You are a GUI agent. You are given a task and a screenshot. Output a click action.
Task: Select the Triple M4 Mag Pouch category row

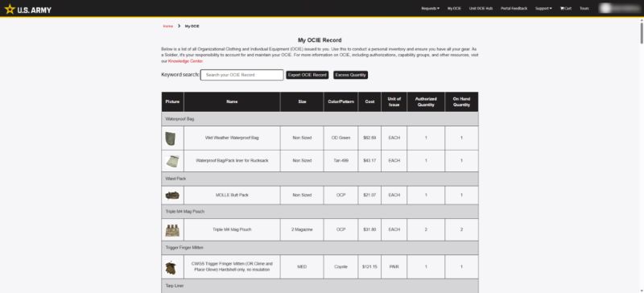pyautogui.click(x=320, y=211)
